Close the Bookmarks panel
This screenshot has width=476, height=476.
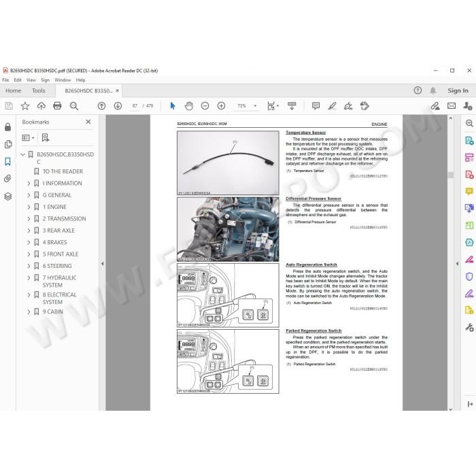[x=88, y=122]
